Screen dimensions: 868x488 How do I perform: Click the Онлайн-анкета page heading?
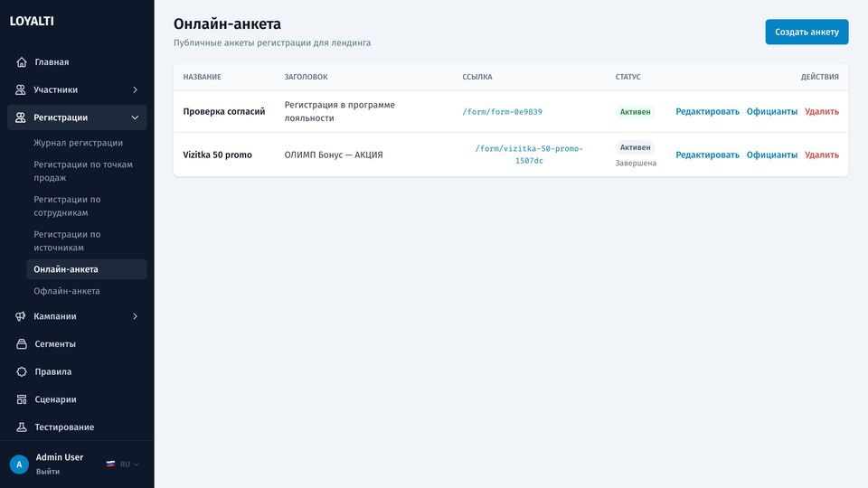[227, 23]
